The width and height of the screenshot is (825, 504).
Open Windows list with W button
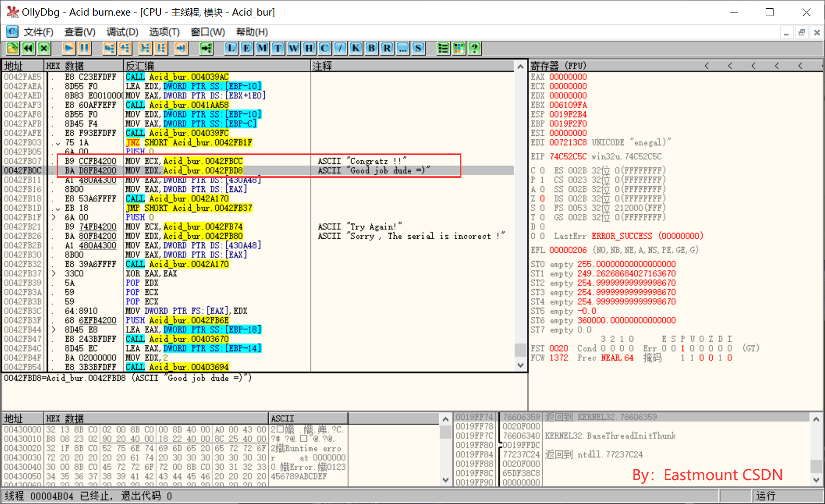293,48
